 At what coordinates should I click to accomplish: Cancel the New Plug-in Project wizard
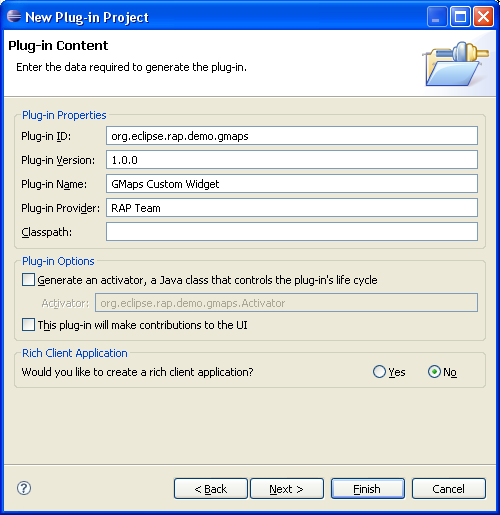pyautogui.click(x=449, y=489)
